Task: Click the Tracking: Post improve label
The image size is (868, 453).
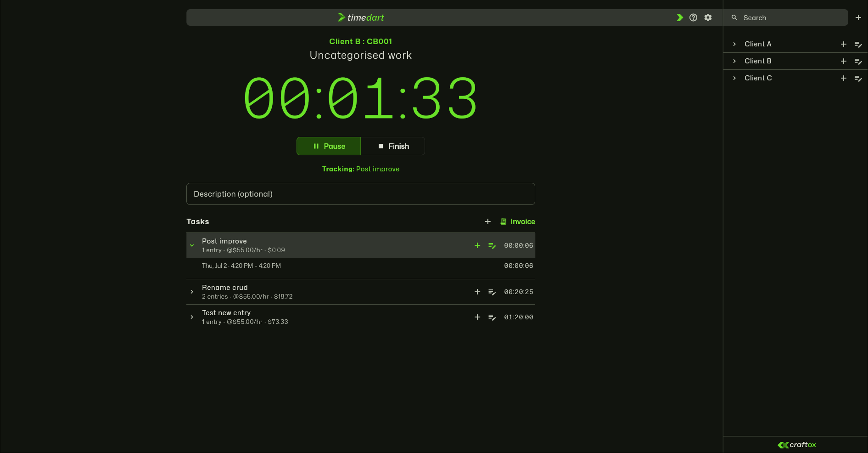Action: pyautogui.click(x=361, y=169)
